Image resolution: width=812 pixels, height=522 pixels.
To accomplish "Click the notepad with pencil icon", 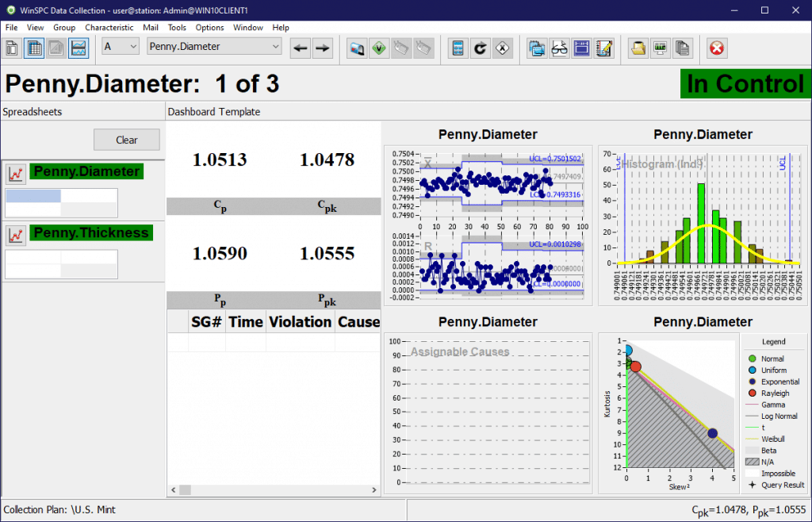I will coord(603,48).
